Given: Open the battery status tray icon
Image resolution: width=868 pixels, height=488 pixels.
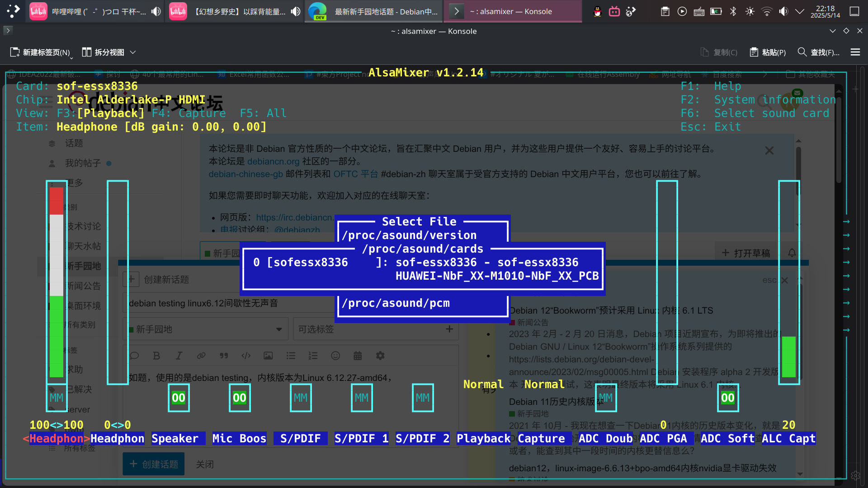Looking at the screenshot, I should pyautogui.click(x=716, y=11).
